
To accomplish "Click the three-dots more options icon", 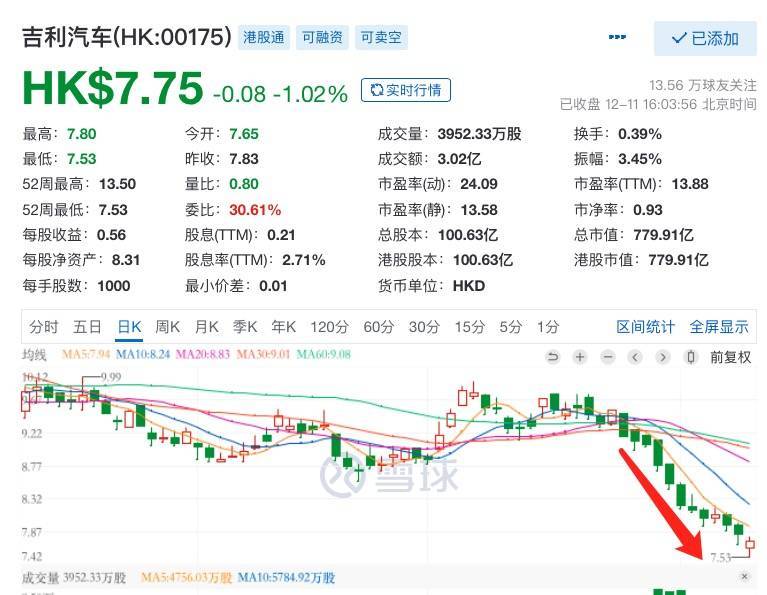I will (617, 37).
